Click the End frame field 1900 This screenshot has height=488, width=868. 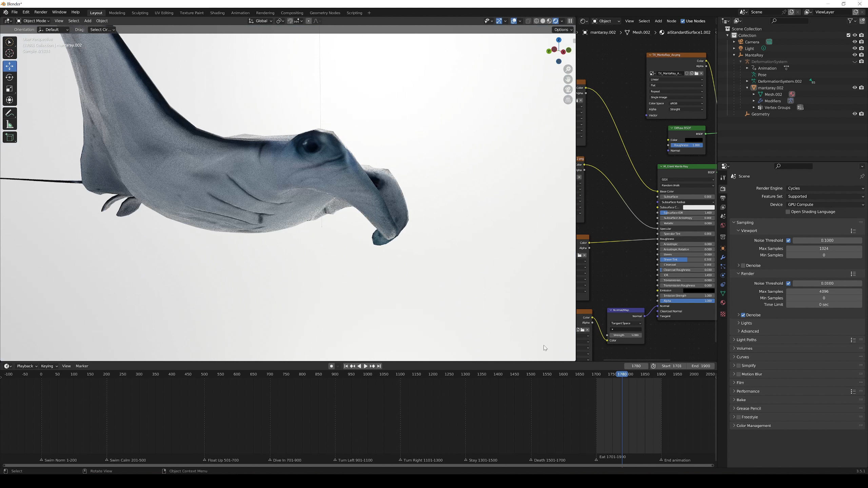point(701,366)
